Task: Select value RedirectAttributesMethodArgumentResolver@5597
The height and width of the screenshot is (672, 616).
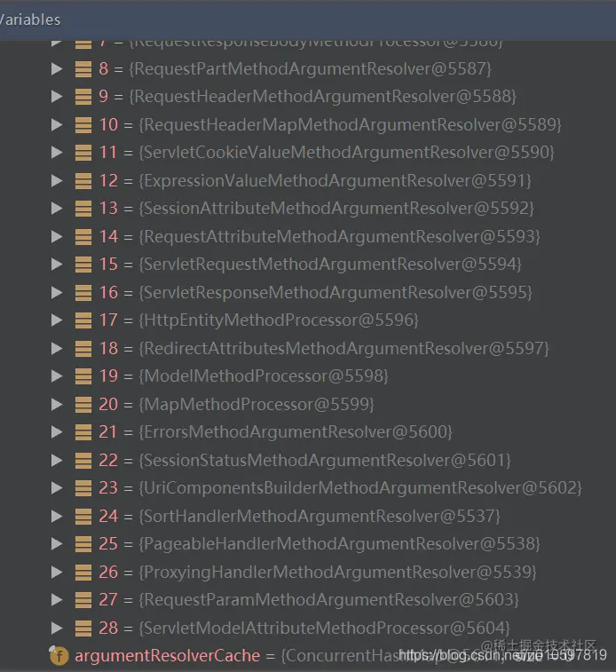Action: coord(344,349)
